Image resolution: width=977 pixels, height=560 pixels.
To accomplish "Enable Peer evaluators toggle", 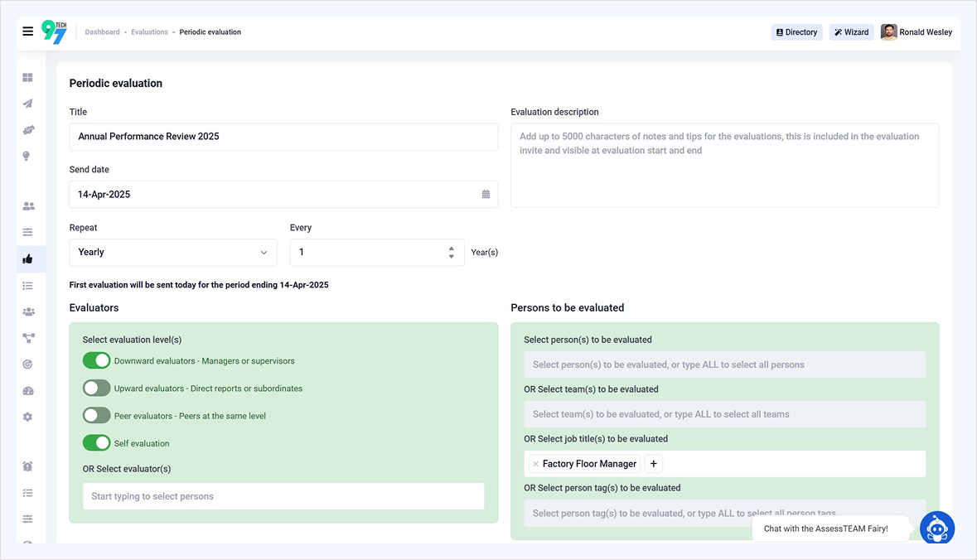I will coord(96,415).
